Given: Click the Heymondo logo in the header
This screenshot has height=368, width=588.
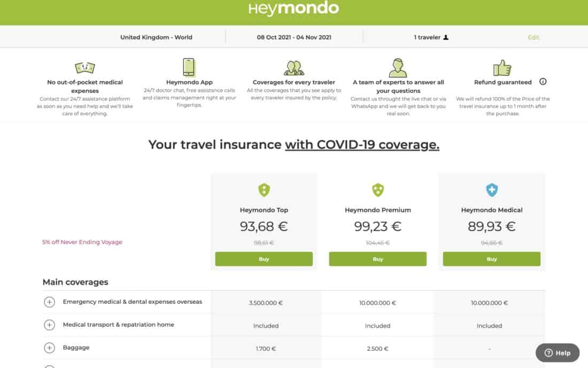Looking at the screenshot, I should click(293, 8).
